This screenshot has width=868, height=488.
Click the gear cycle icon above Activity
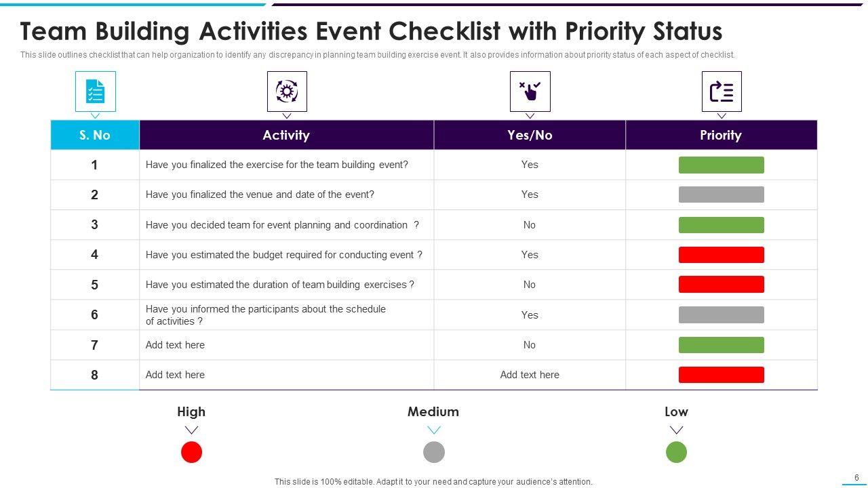[287, 91]
